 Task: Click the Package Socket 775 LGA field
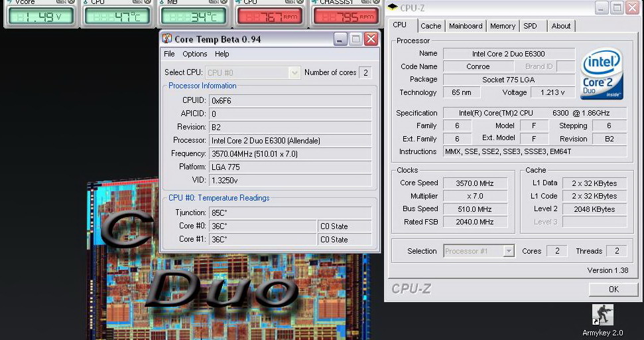509,79
